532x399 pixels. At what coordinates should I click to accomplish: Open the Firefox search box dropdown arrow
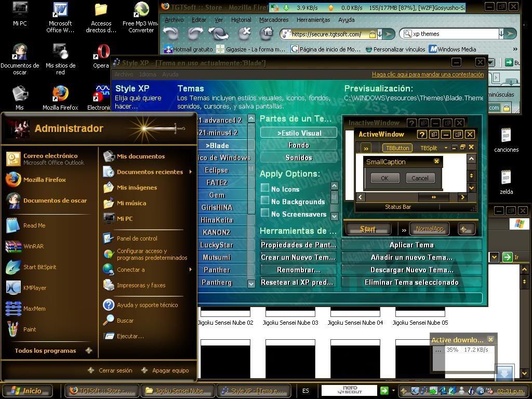[x=501, y=34]
